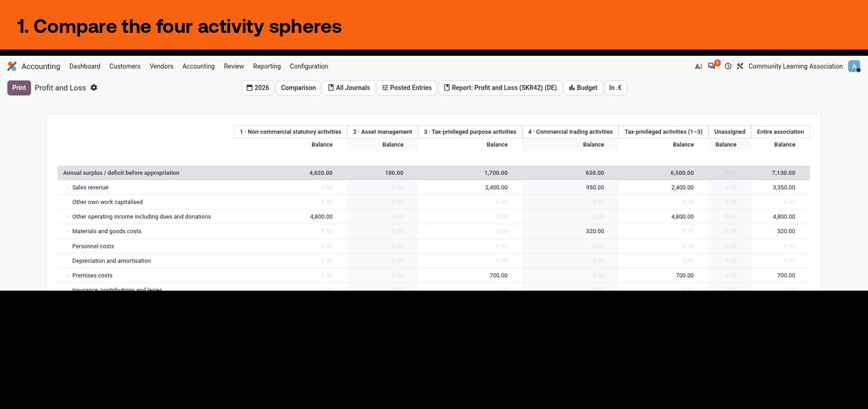Click the 3,350.00 Sales revenue total

[784, 187]
